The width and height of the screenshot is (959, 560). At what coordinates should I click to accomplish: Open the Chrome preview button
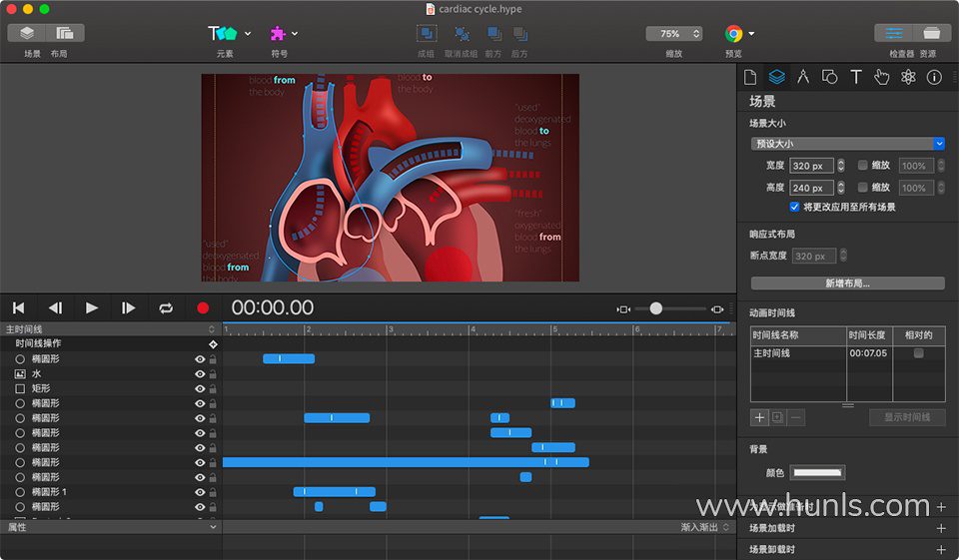tap(734, 33)
